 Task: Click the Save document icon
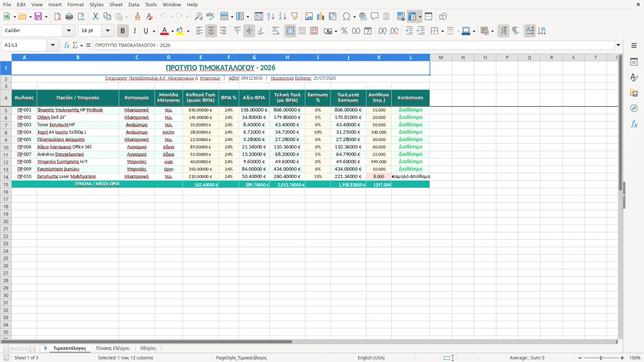38,17
